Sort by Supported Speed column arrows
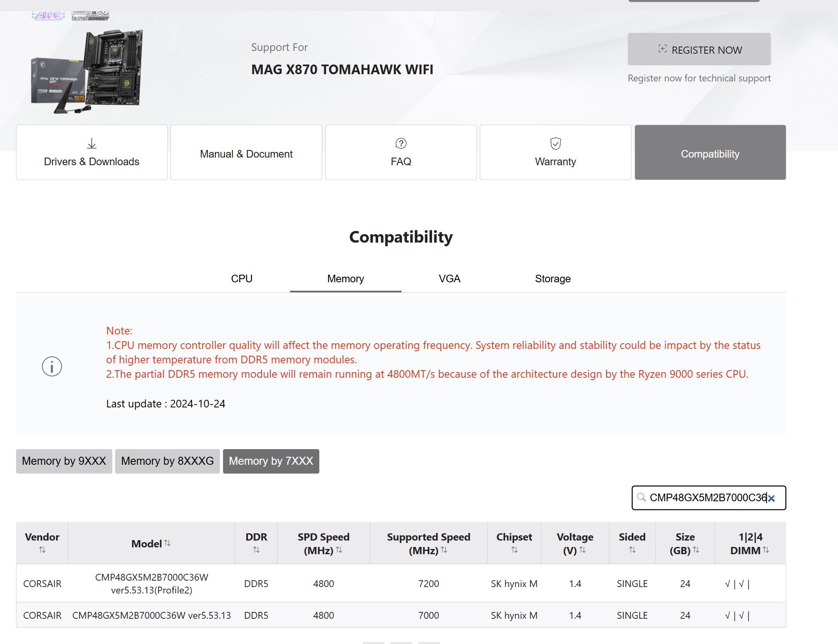838x644 pixels. tap(444, 550)
